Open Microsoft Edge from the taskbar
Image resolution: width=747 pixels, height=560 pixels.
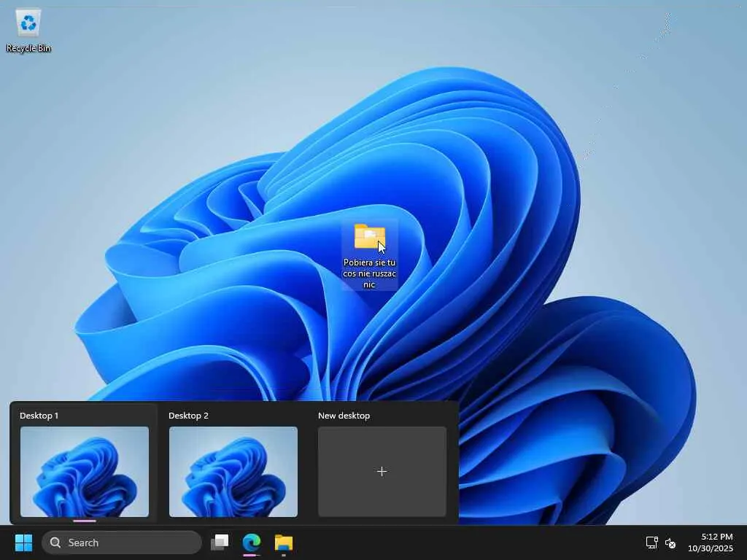click(252, 542)
